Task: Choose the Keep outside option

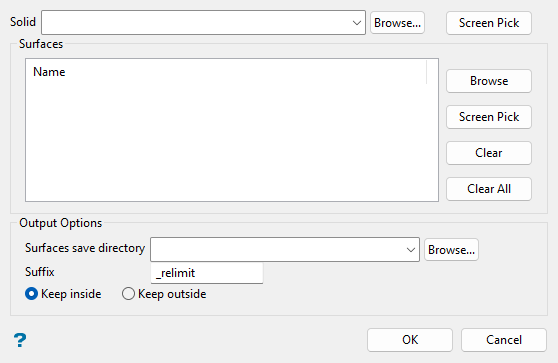Action: (x=128, y=294)
